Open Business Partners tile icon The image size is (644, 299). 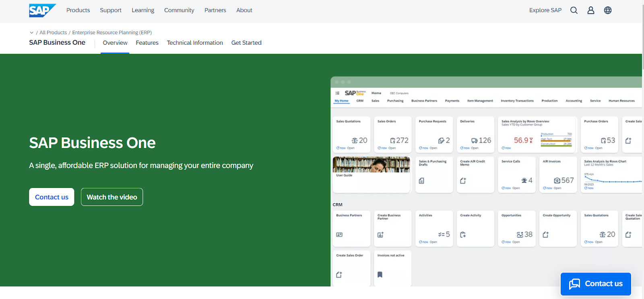(339, 235)
